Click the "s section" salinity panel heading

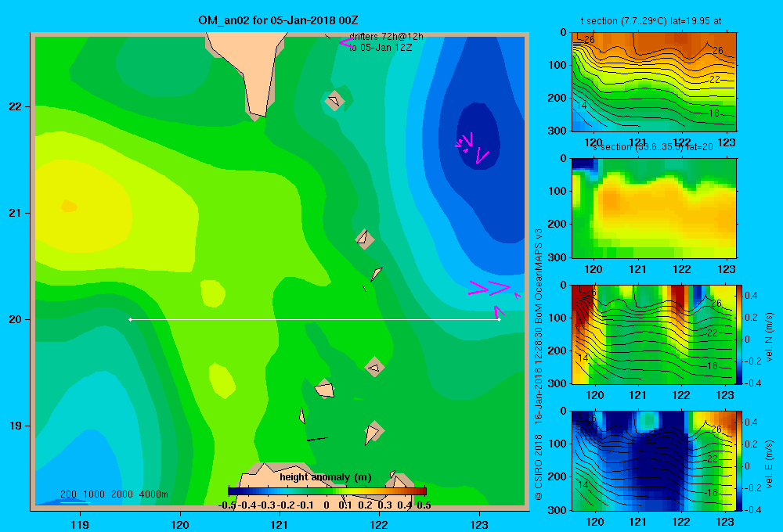653,147
